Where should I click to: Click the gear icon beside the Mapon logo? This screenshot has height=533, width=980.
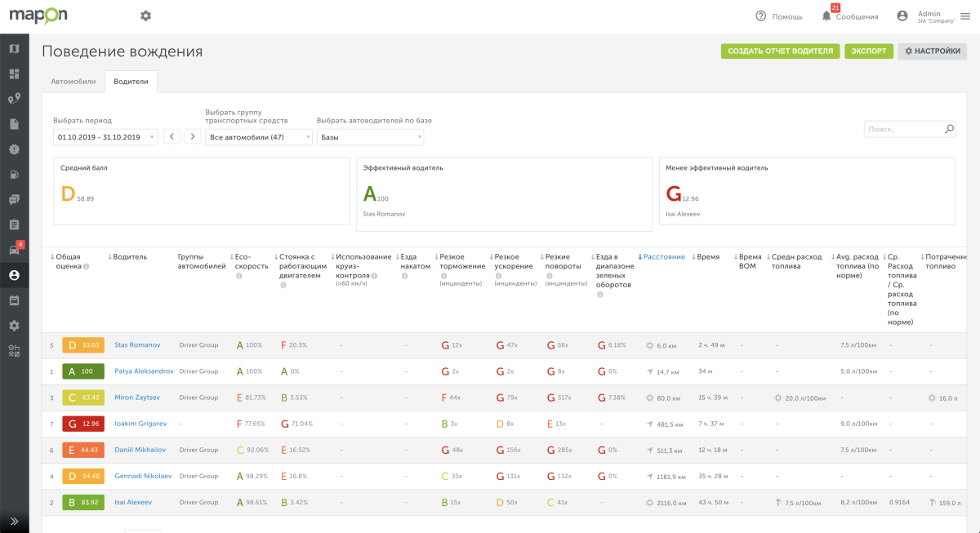[145, 16]
